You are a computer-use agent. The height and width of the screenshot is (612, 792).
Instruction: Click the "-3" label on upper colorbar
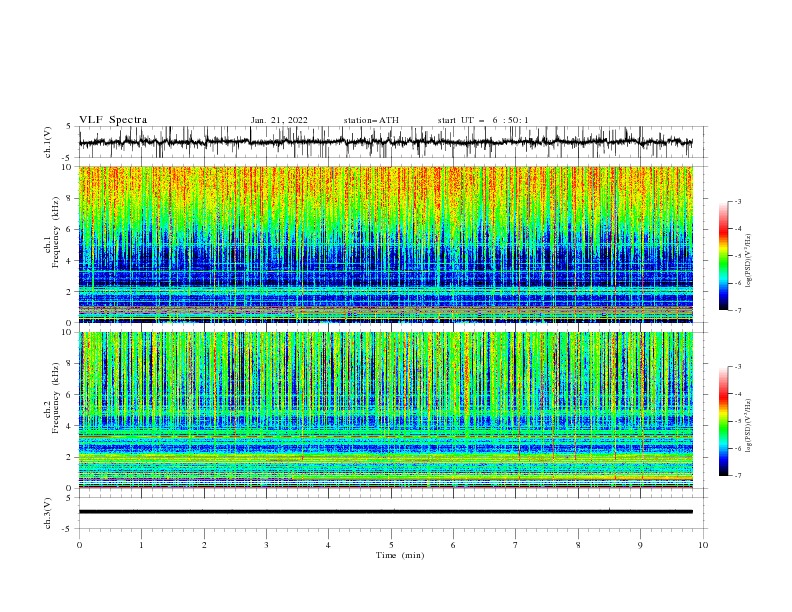point(738,201)
